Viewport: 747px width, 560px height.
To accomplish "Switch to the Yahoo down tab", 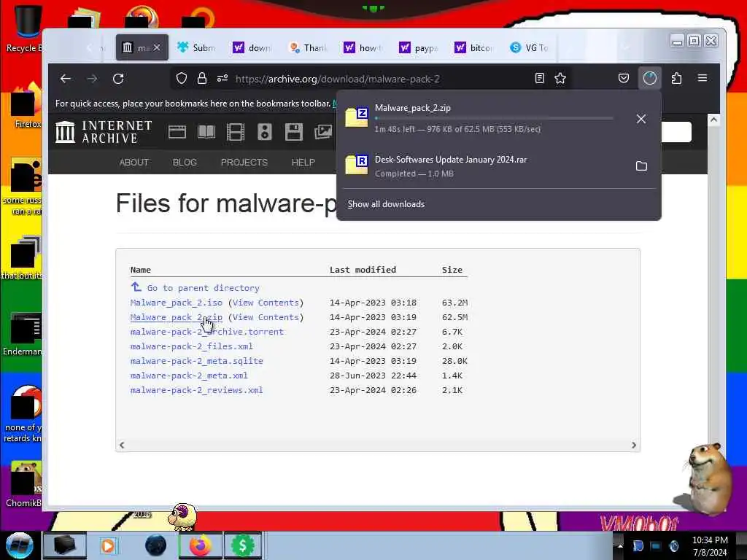I will point(252,47).
